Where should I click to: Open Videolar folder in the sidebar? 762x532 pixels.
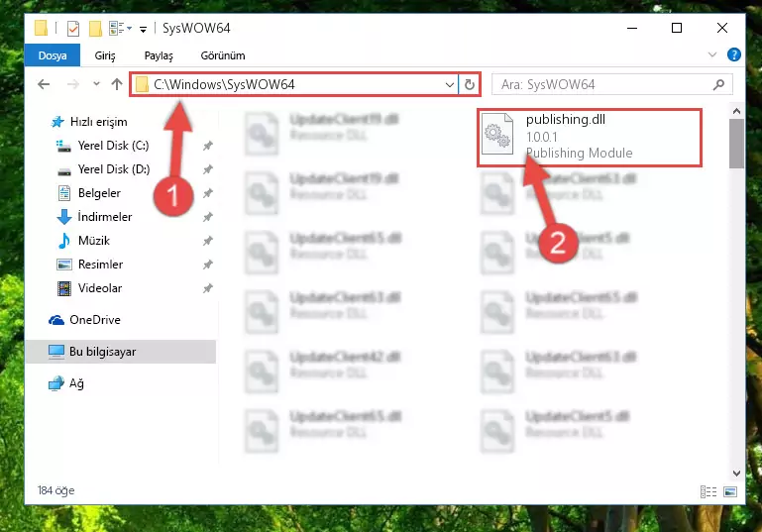point(100,288)
